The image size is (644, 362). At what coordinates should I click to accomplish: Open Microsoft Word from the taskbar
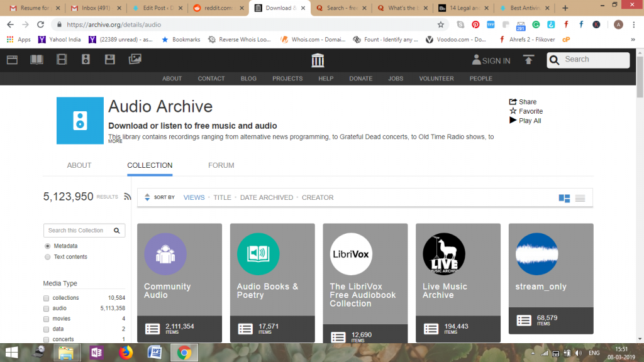[155, 353]
